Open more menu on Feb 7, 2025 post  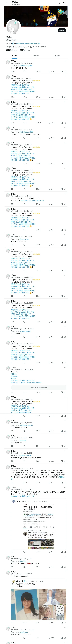[65, 128]
